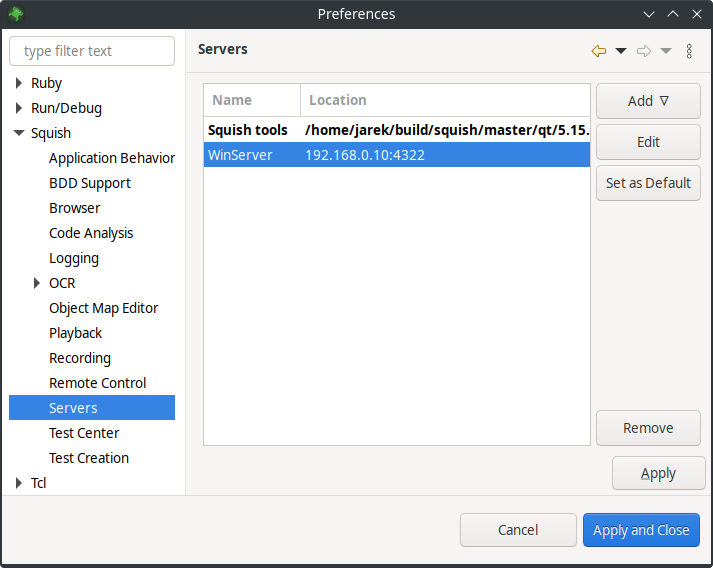Remove the selected WinServer entry
The image size is (713, 568).
648,428
